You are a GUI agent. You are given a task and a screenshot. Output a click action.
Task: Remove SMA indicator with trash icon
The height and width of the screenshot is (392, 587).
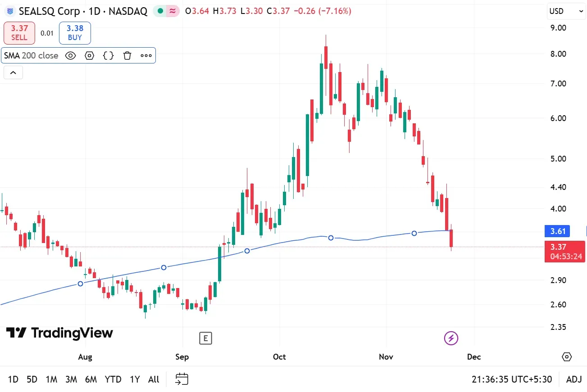(127, 55)
